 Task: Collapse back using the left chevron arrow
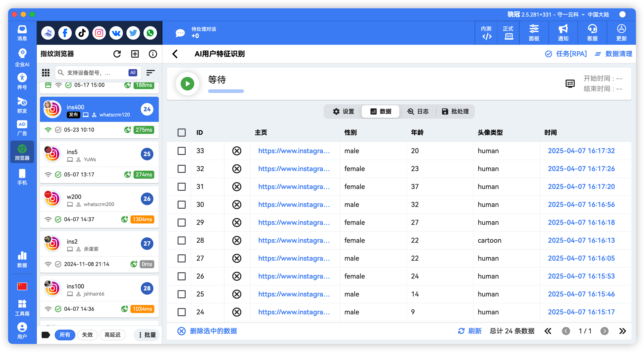coord(175,54)
